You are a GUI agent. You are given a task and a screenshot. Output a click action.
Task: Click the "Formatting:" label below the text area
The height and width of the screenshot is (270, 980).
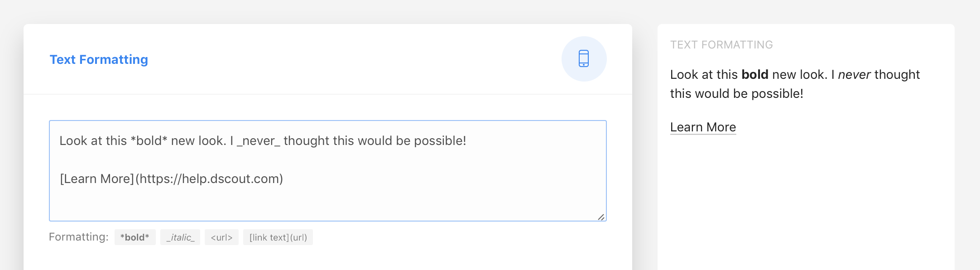(x=79, y=237)
